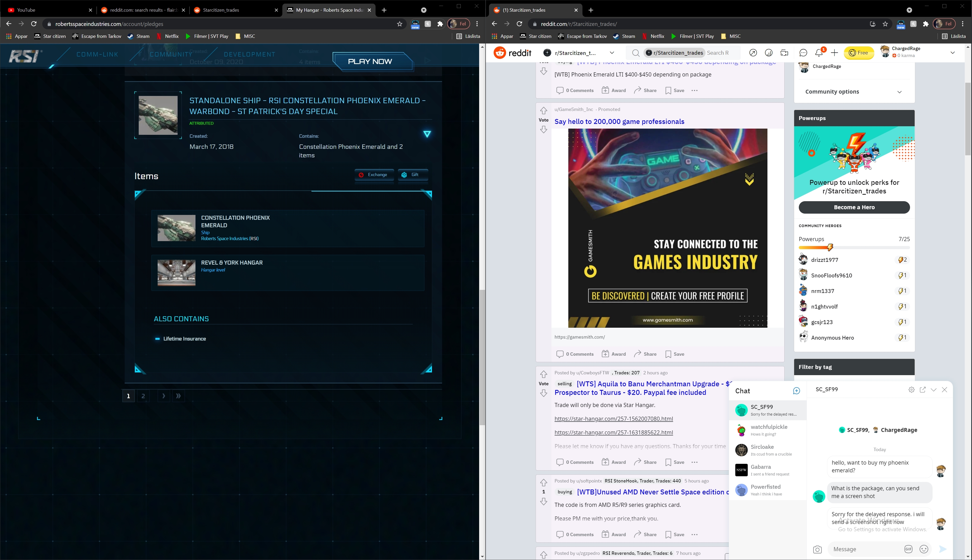Open emoji picker in chat message
The image size is (972, 560).
point(924,549)
